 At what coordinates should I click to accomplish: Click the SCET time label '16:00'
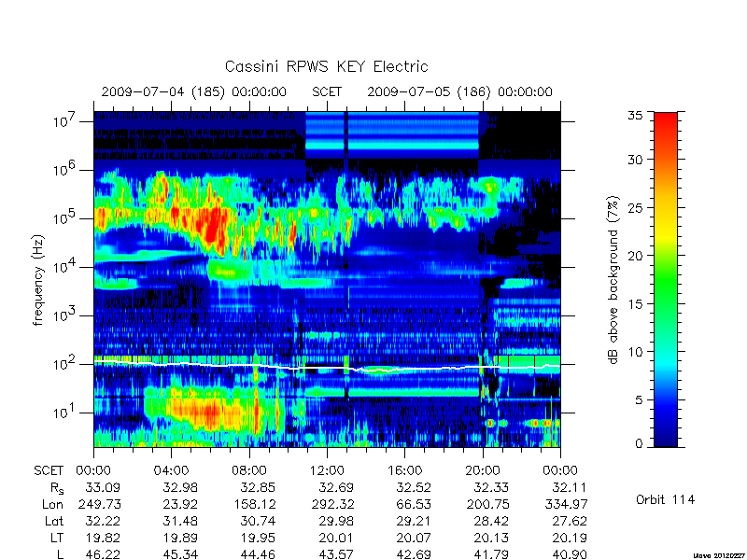(x=404, y=471)
